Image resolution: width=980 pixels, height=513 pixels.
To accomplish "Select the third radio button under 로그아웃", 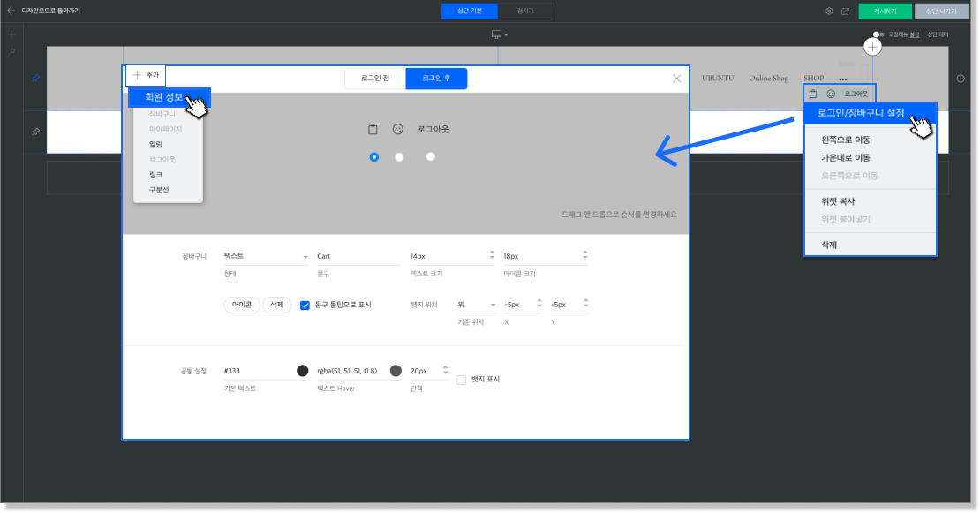I will [431, 157].
